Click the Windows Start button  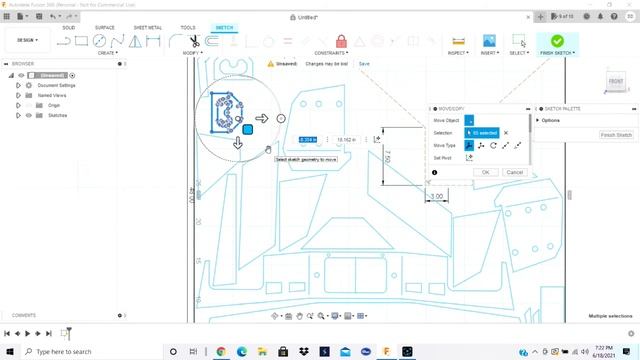click(10, 351)
